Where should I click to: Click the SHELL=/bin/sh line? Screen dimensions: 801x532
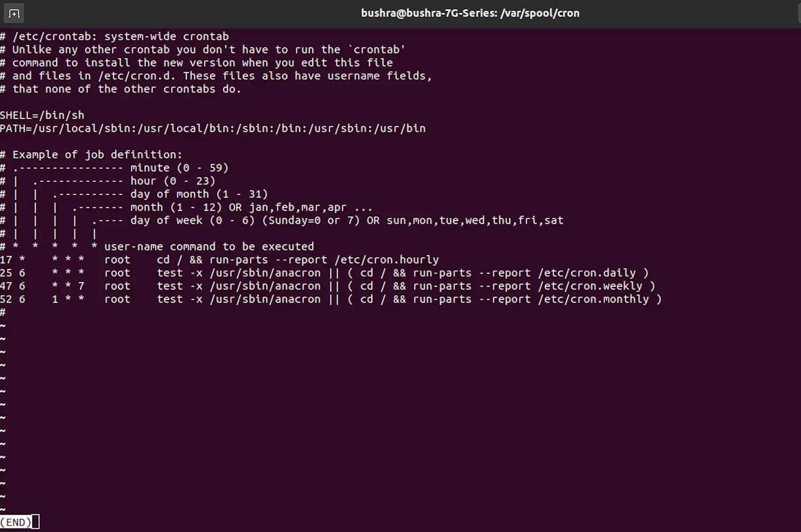tap(42, 116)
